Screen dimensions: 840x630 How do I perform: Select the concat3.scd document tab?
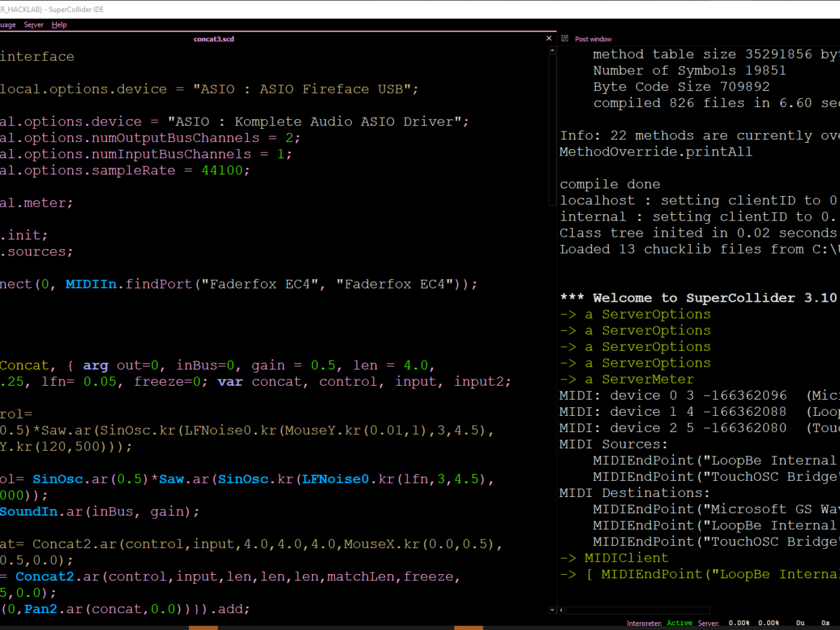tap(213, 39)
